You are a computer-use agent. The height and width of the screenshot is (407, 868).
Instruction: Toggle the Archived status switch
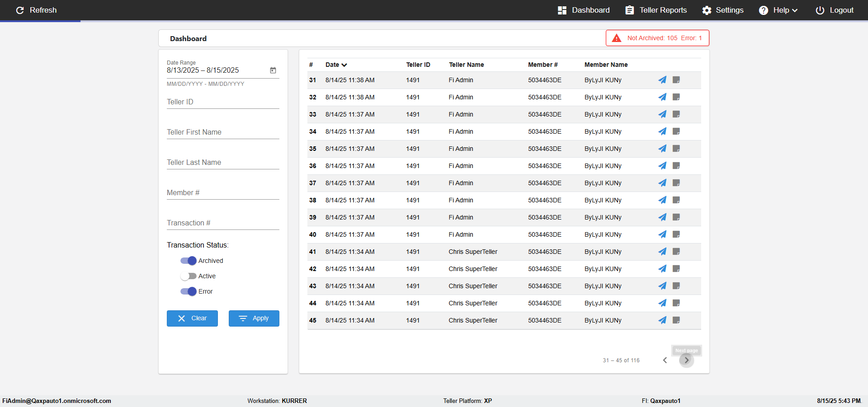coord(189,261)
